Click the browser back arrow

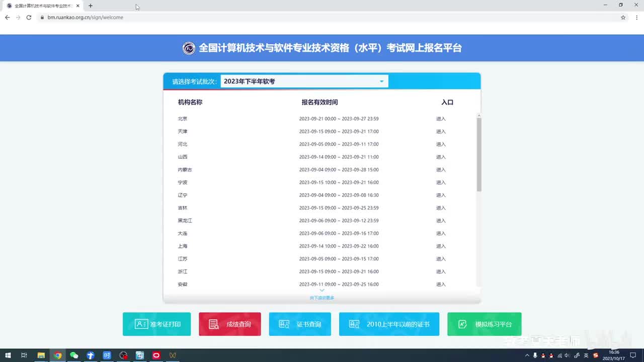pyautogui.click(x=7, y=17)
